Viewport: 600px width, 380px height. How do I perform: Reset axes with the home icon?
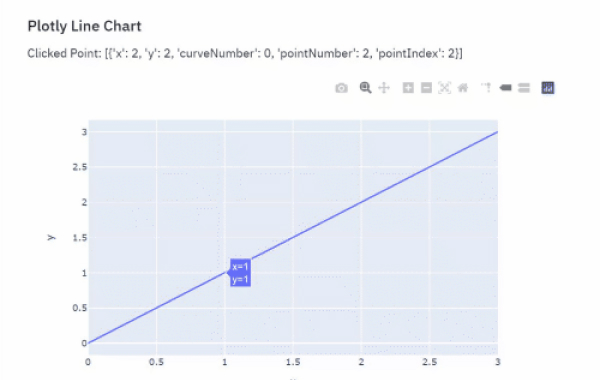click(463, 88)
